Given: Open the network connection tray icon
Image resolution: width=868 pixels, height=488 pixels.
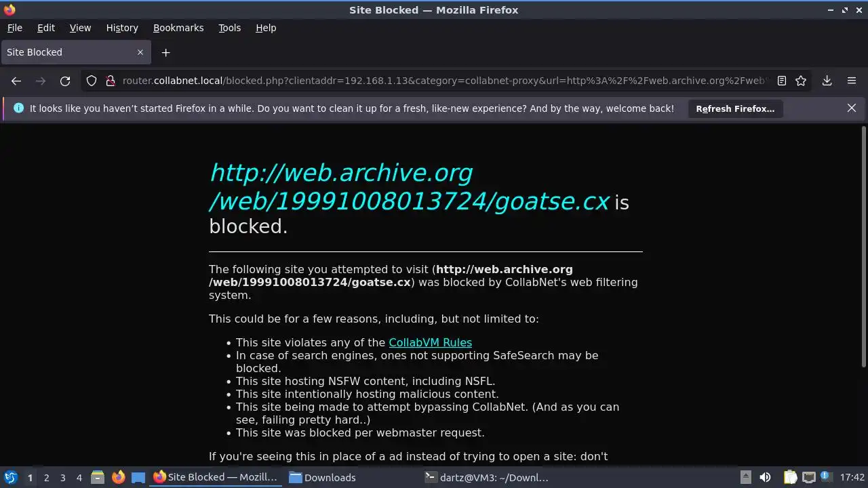Looking at the screenshot, I should [808, 477].
